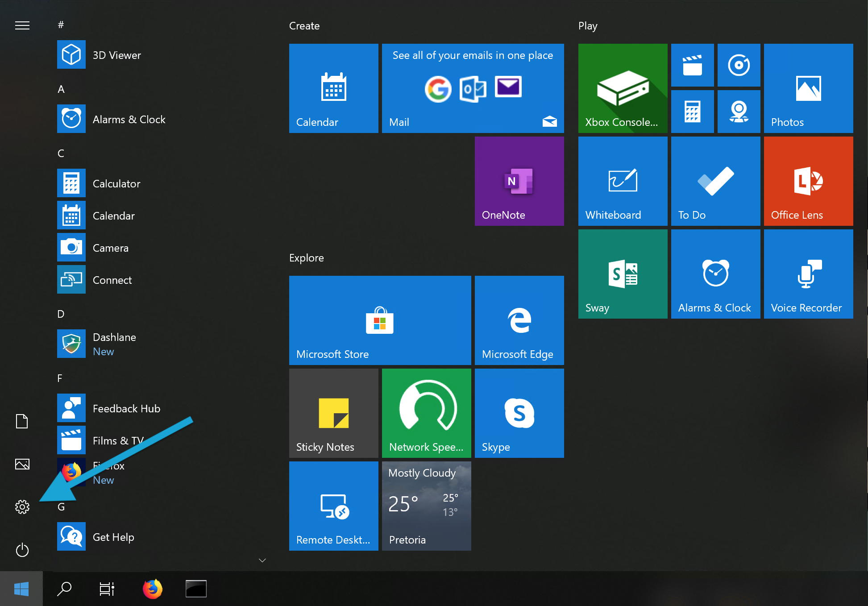Click the 'C' letter group header
This screenshot has height=606, width=868.
[x=61, y=153]
